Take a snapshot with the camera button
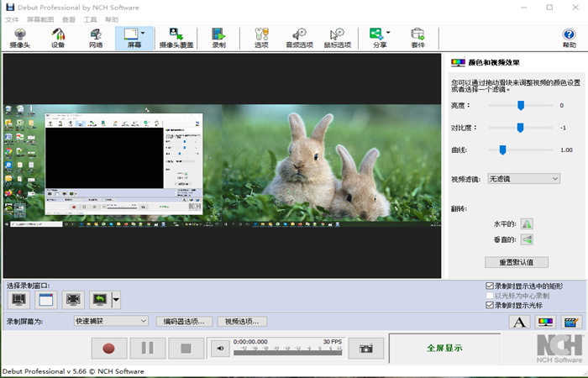 [x=365, y=348]
